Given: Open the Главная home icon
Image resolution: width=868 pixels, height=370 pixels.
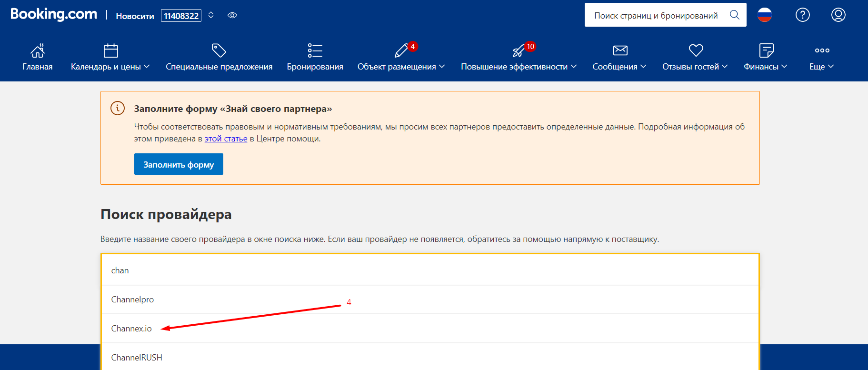Looking at the screenshot, I should click(x=38, y=50).
